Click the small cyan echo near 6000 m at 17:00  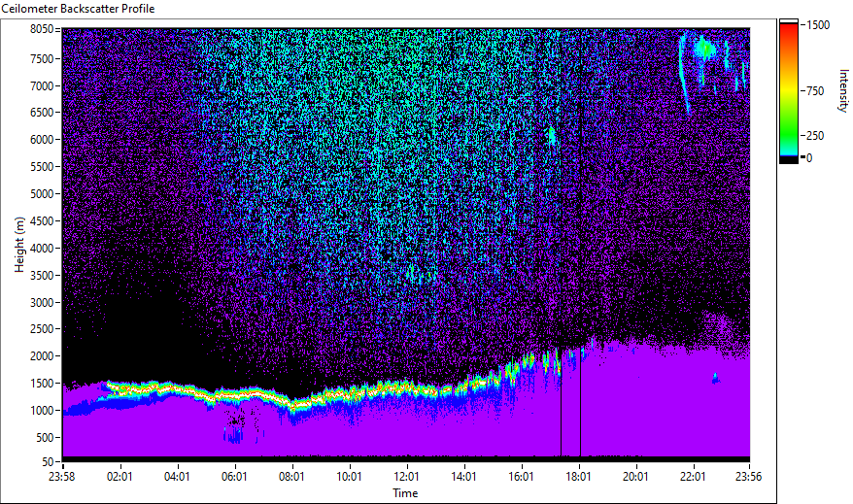pos(552,135)
